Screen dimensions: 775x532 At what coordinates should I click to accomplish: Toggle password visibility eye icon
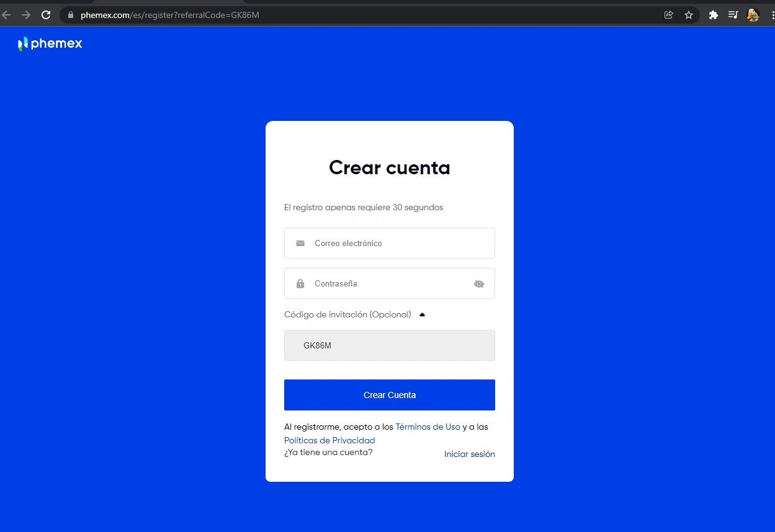tap(479, 284)
